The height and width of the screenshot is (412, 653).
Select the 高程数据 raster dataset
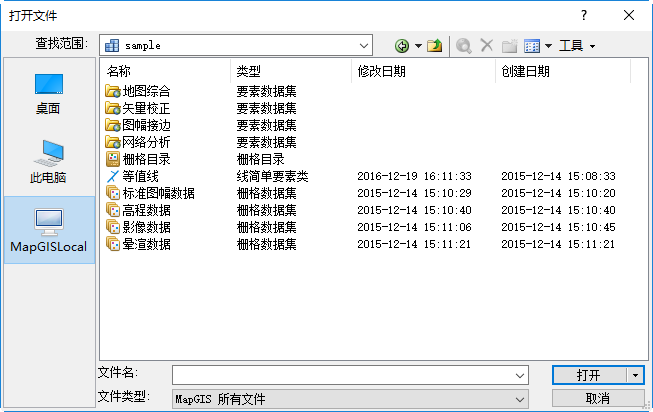[146, 210]
